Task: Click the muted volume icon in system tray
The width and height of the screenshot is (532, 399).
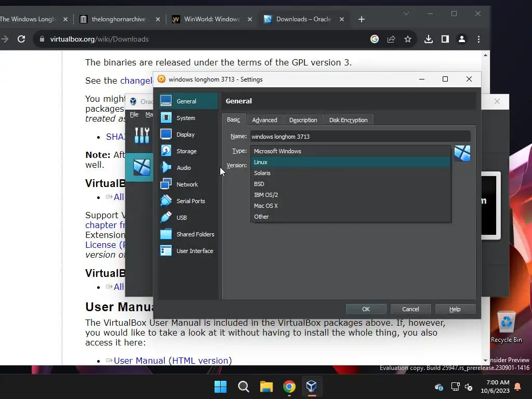Action: (469, 387)
